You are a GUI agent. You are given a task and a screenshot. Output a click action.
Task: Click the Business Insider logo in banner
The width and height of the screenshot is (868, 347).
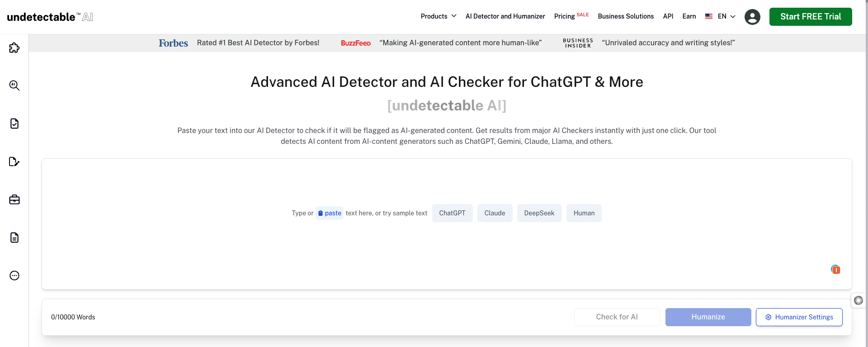[x=578, y=43]
